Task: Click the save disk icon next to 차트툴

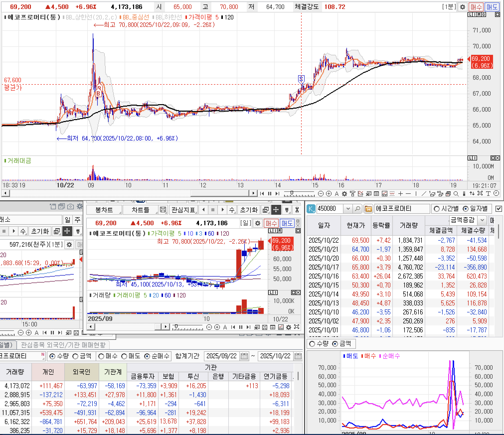Action: (163, 210)
